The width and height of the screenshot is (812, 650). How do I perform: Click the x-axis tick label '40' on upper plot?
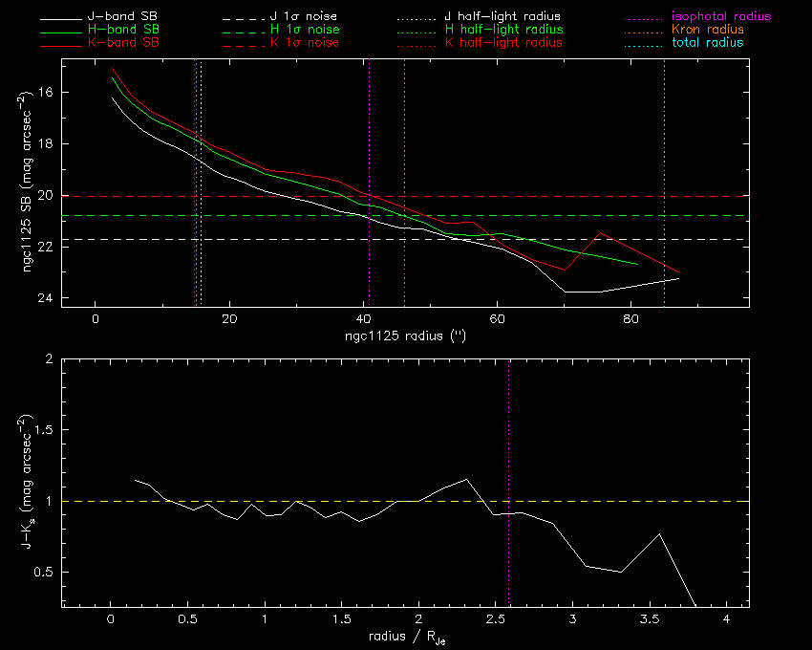(x=364, y=319)
